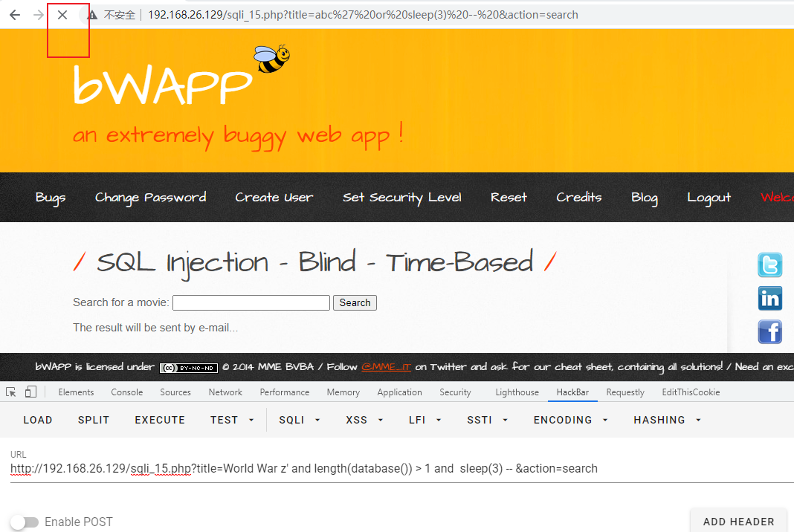Open the ENCODING dropdown

[570, 420]
